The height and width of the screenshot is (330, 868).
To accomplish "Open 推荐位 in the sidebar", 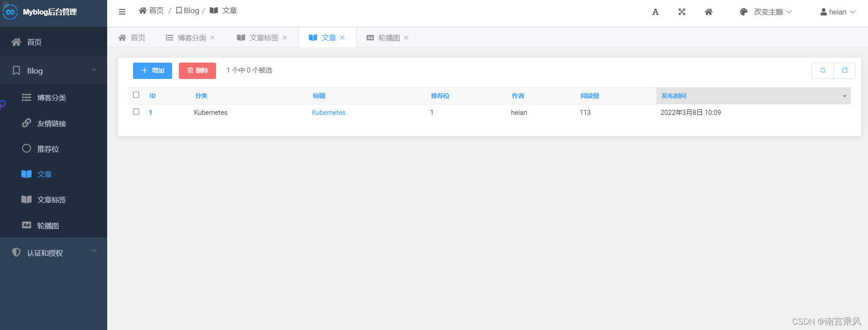I will tap(54, 149).
